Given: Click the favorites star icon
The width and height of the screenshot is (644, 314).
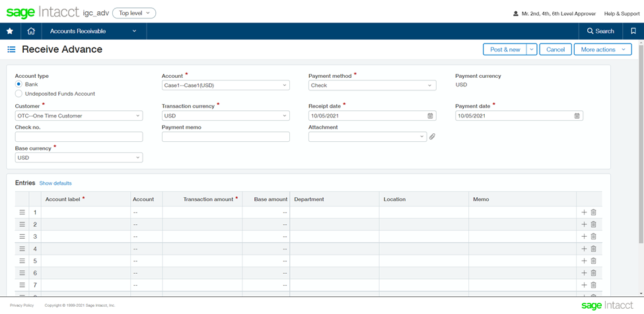Looking at the screenshot, I should click(x=9, y=31).
